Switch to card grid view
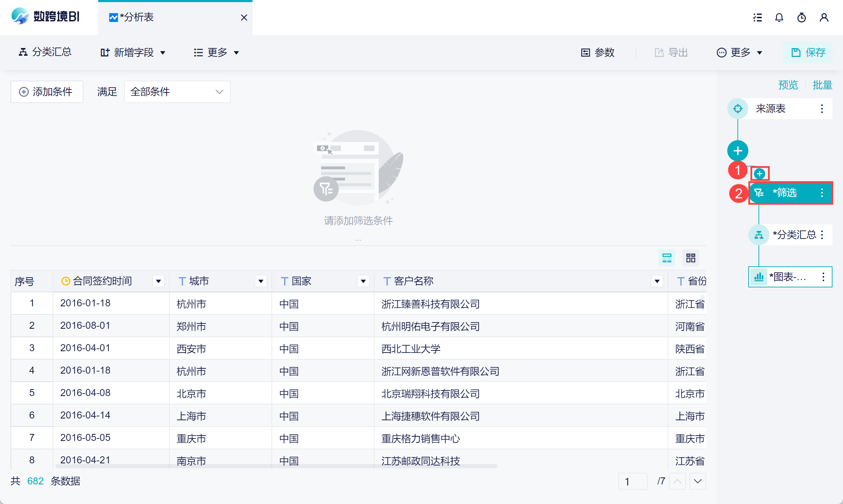The image size is (843, 504). click(690, 258)
